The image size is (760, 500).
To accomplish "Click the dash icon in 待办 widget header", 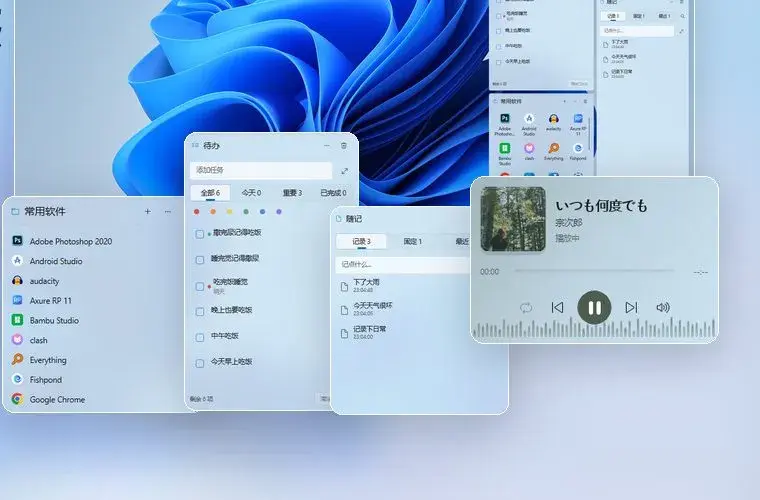I will (327, 145).
